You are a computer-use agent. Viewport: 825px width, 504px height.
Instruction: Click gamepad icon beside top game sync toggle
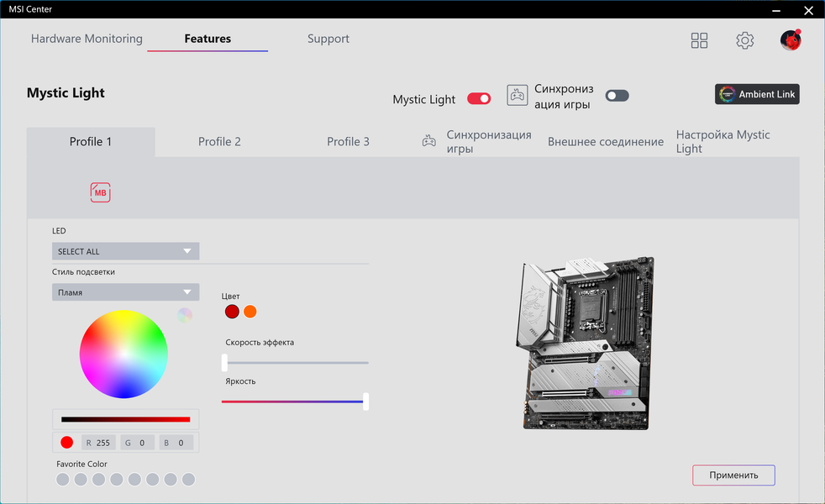pyautogui.click(x=518, y=95)
